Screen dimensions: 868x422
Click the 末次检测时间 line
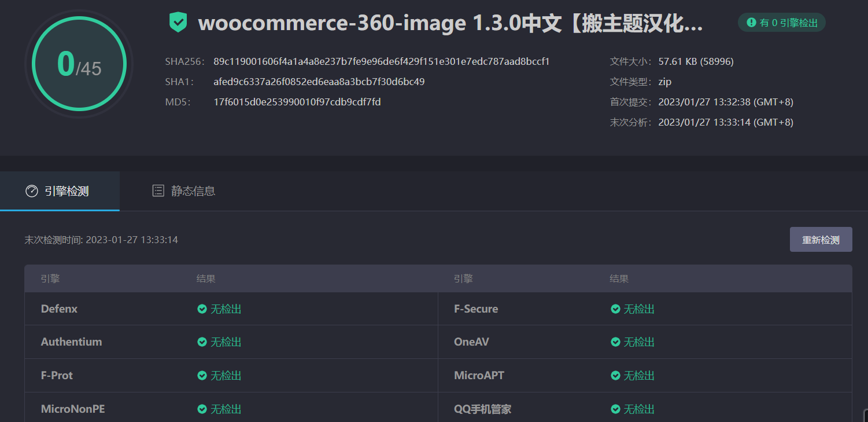[x=101, y=240]
